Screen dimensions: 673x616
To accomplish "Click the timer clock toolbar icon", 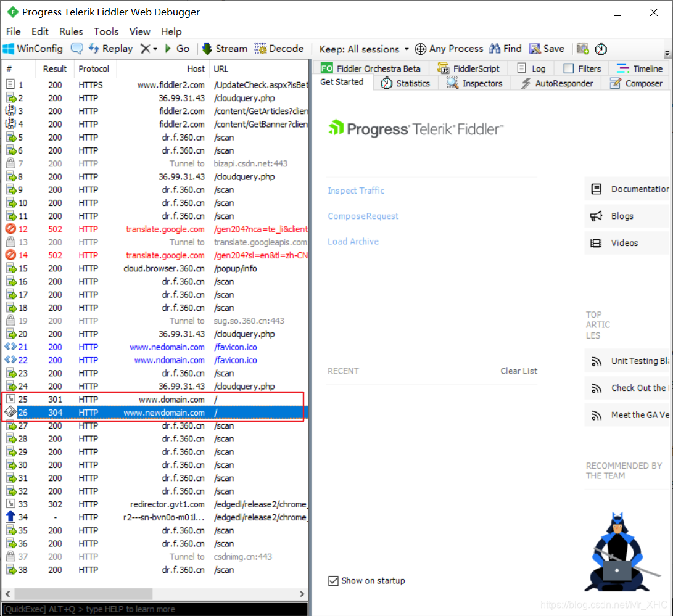I will (601, 49).
